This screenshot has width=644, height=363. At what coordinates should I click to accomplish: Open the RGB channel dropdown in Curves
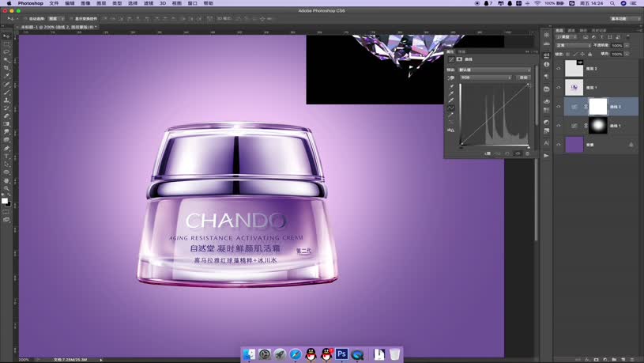pyautogui.click(x=486, y=78)
